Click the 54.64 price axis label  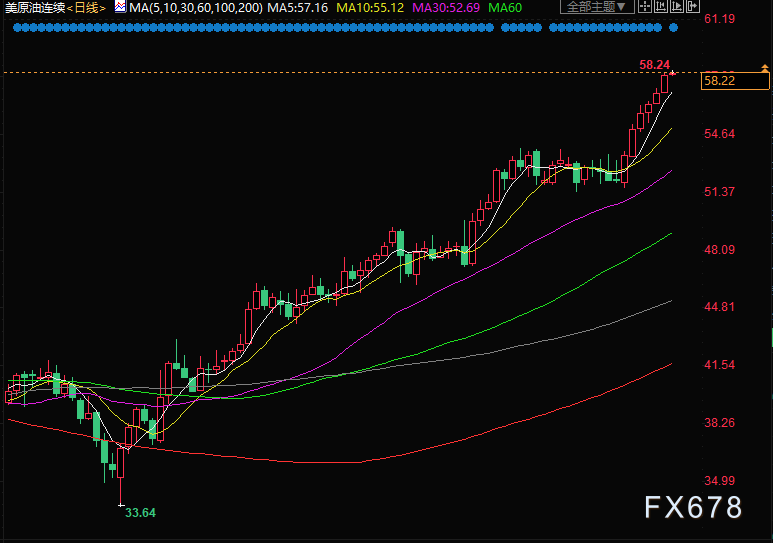[x=719, y=134]
